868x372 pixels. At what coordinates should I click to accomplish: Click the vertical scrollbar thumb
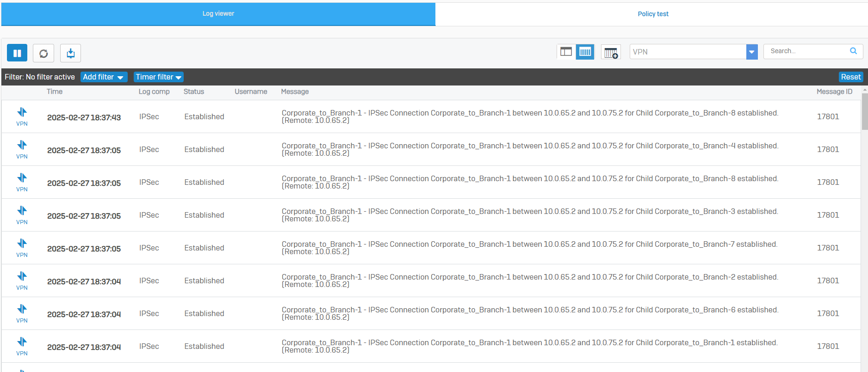click(864, 112)
